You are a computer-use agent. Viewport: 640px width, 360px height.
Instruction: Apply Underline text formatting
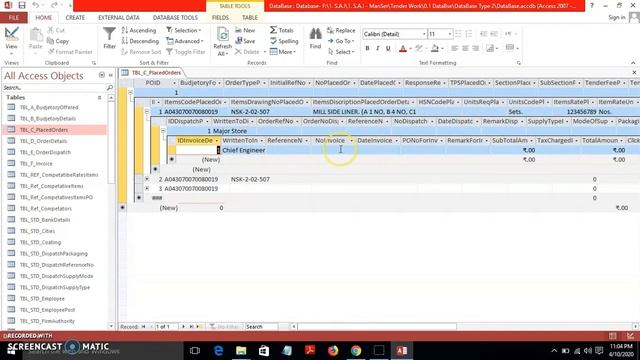(x=388, y=48)
